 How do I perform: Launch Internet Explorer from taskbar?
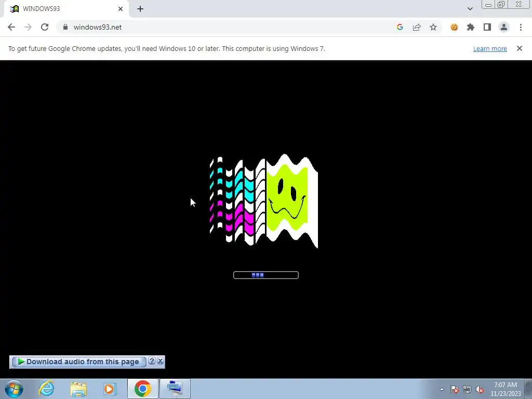tap(46, 389)
